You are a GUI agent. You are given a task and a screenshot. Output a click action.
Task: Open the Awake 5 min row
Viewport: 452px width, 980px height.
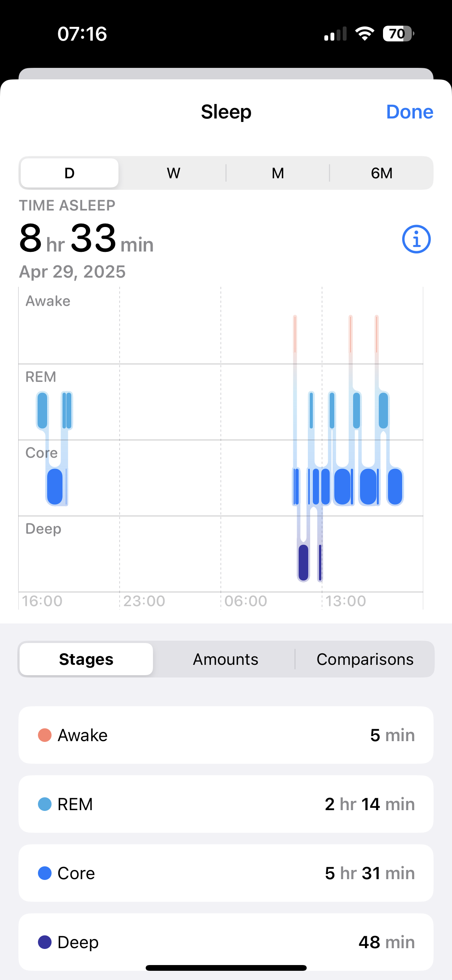pos(226,735)
